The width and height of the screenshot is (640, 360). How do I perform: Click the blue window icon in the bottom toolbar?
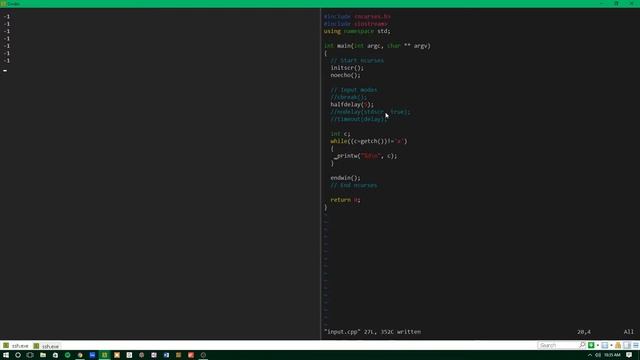(605, 345)
